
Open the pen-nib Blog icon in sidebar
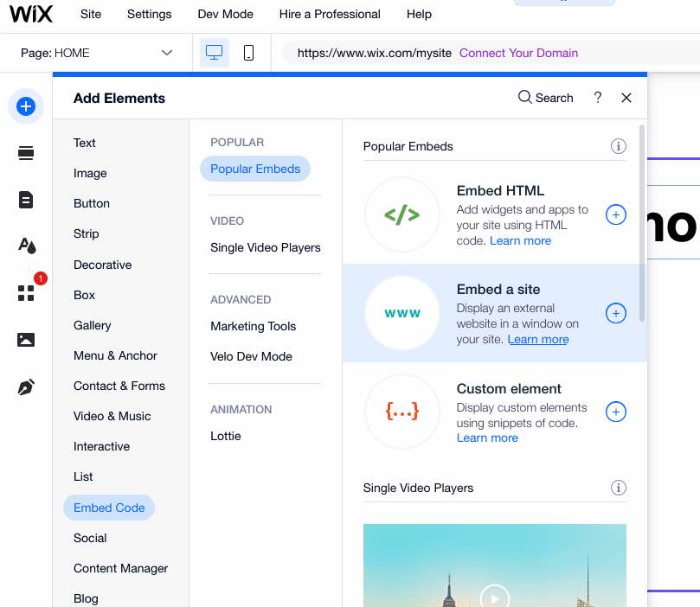click(x=26, y=387)
